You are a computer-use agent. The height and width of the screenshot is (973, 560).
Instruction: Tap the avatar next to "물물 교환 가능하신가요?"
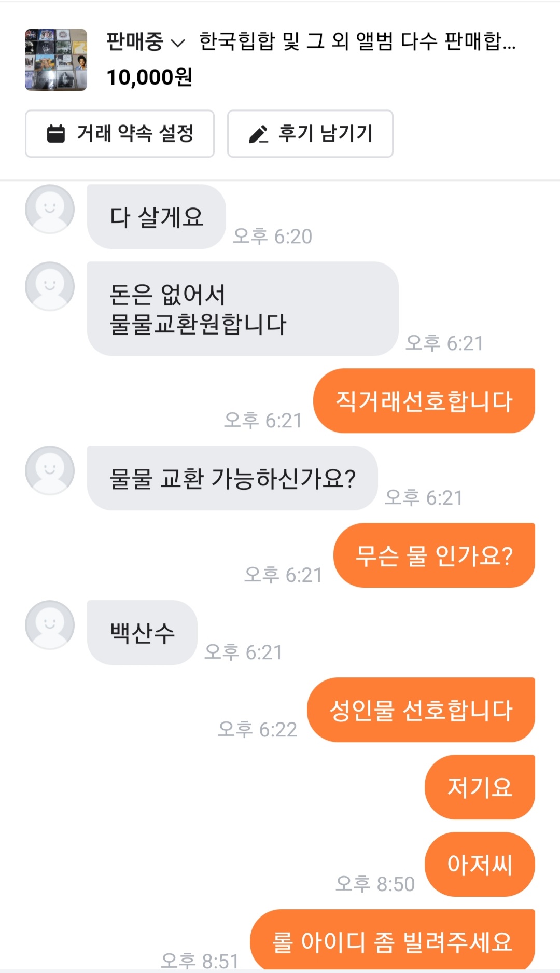click(x=50, y=470)
